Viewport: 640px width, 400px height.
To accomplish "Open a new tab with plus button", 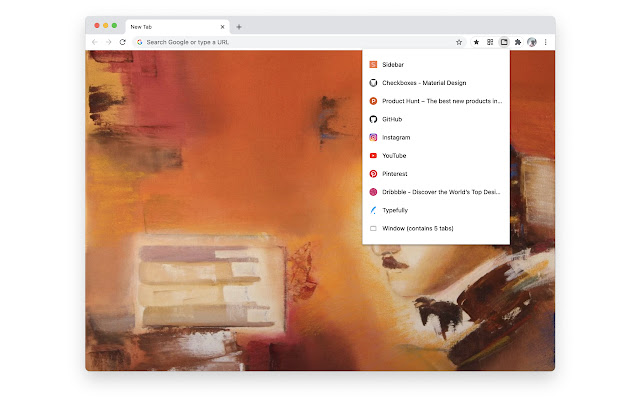I will pos(239,27).
